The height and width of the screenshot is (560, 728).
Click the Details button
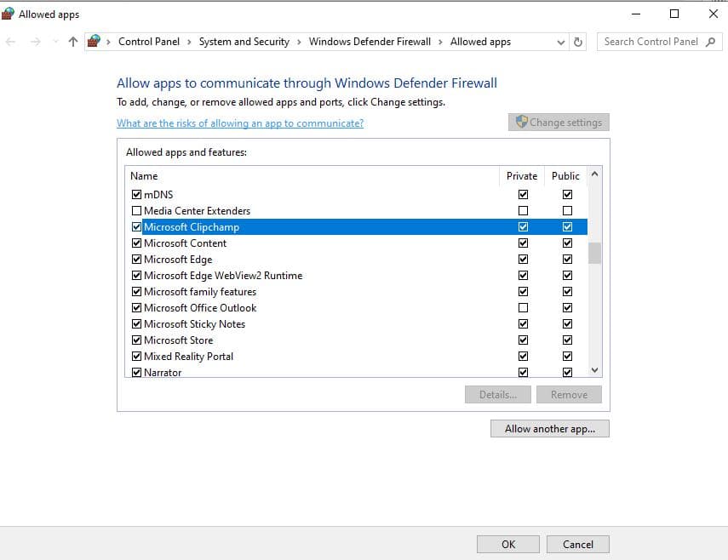point(498,395)
